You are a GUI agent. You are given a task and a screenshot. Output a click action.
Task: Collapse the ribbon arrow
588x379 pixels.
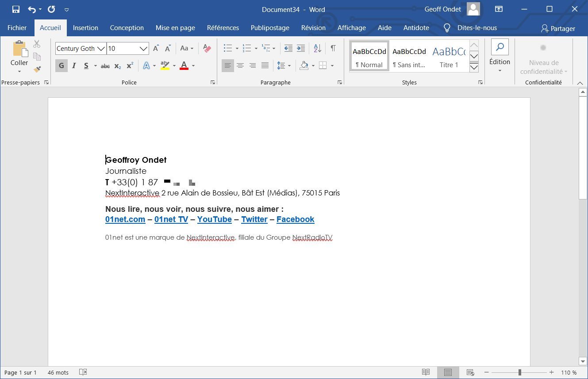(580, 83)
